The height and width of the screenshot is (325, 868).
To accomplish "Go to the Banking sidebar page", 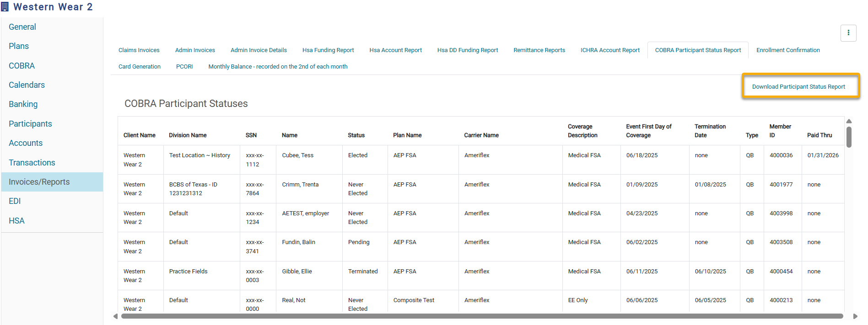I will (x=23, y=104).
